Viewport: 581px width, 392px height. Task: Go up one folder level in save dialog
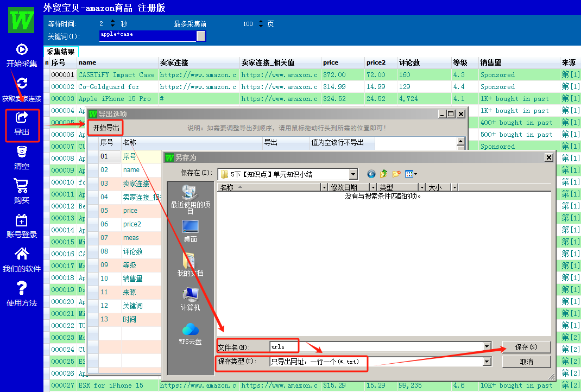(383, 174)
